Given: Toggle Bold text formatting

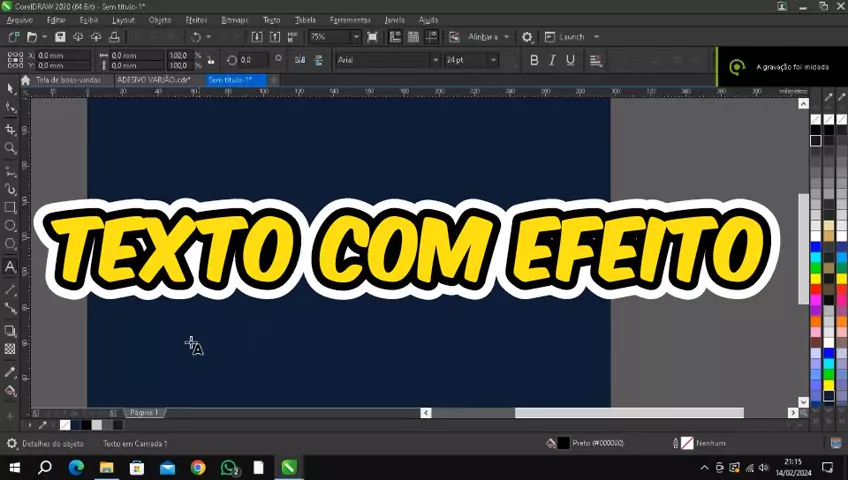Looking at the screenshot, I should (x=534, y=60).
